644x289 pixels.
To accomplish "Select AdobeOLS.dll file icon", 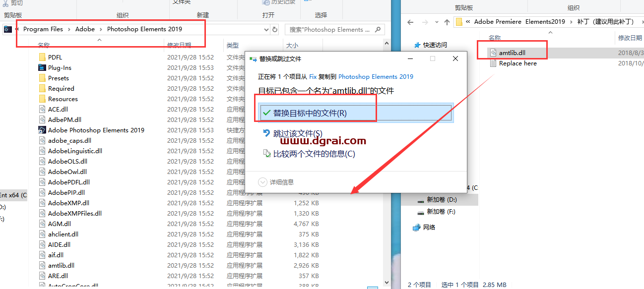I will [42, 162].
